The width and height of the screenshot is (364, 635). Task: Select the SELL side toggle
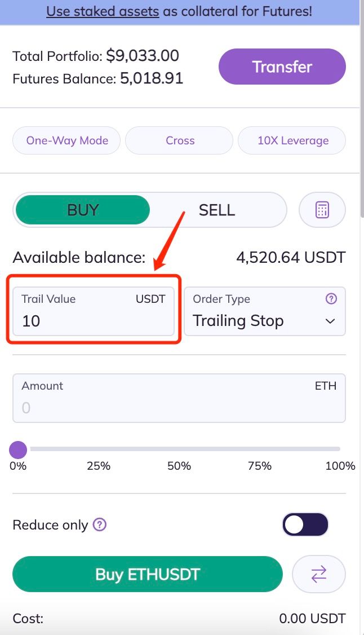coord(217,210)
